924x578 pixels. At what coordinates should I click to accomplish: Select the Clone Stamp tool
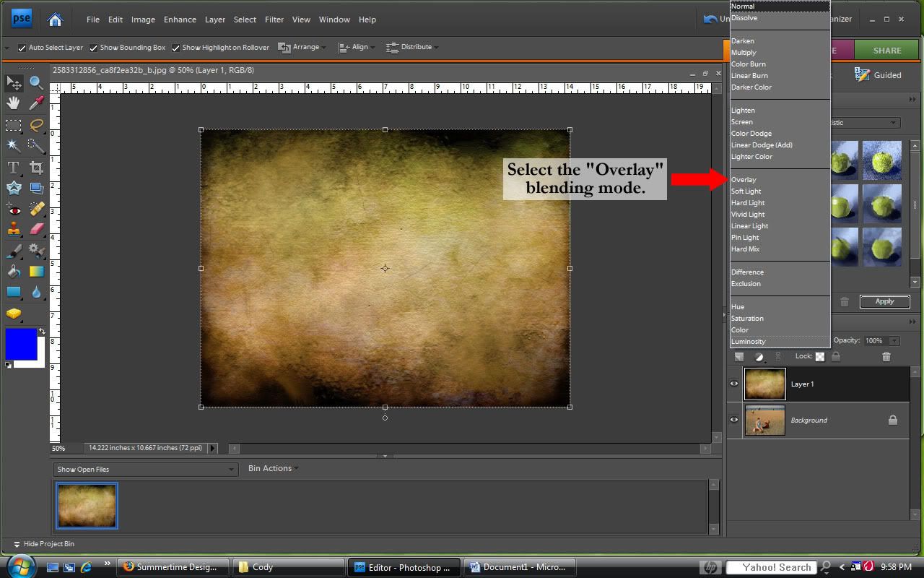[x=14, y=229]
